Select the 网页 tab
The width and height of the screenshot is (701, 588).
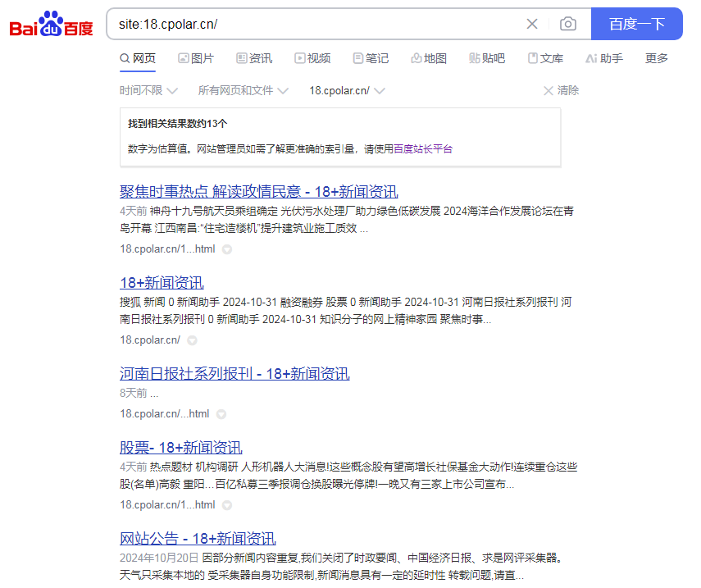coord(138,58)
